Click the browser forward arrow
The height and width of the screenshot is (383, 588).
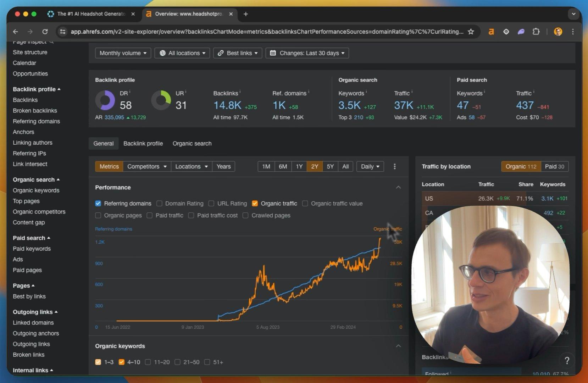pos(30,32)
